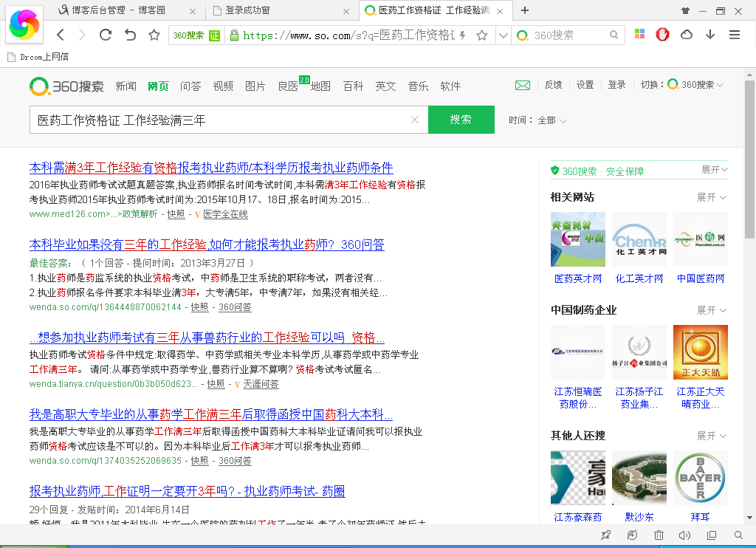Select the 软件 search category

coord(450,86)
